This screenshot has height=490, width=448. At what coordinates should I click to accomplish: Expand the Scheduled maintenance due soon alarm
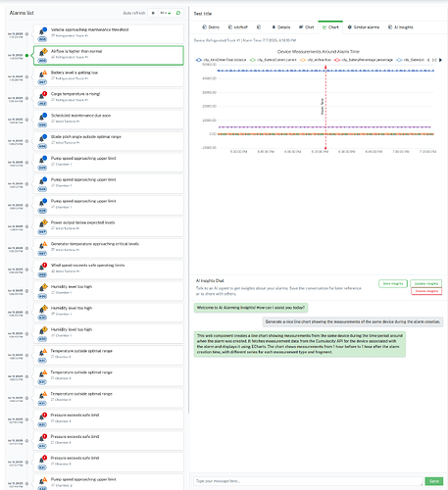(x=109, y=120)
